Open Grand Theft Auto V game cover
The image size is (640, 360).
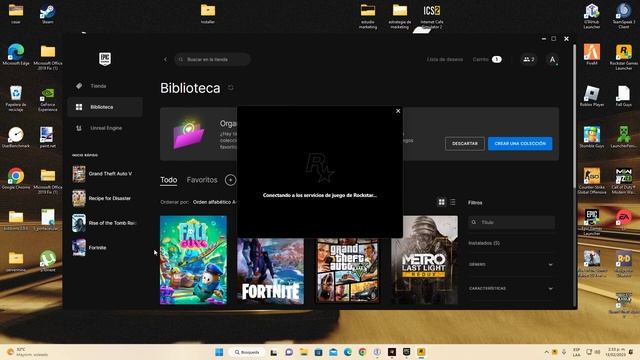(x=348, y=271)
